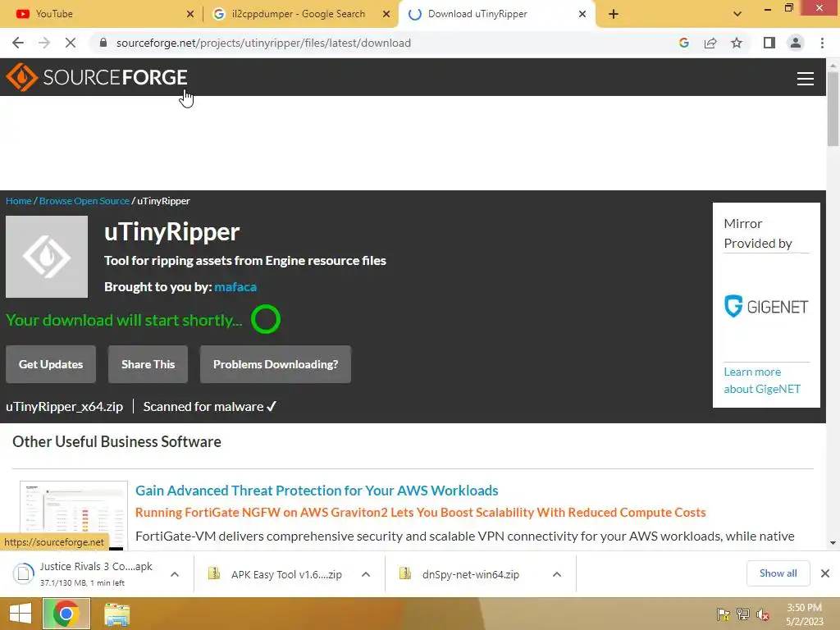Click the lock icon in the address bar
The image size is (840, 630).
(x=103, y=43)
